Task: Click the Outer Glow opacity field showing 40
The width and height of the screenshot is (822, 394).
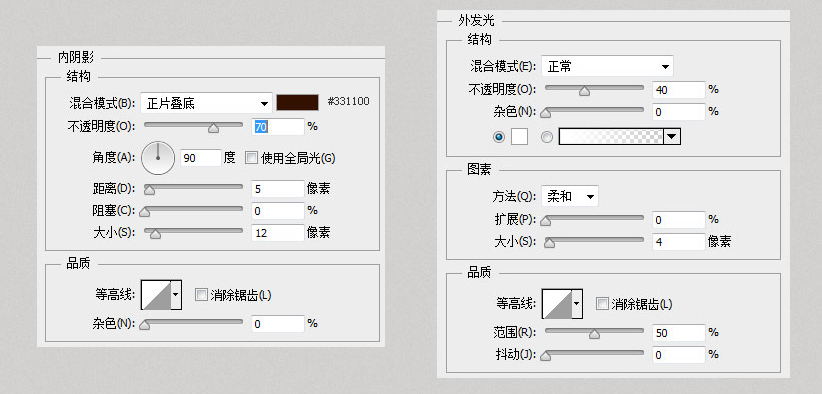Action: pyautogui.click(x=679, y=90)
